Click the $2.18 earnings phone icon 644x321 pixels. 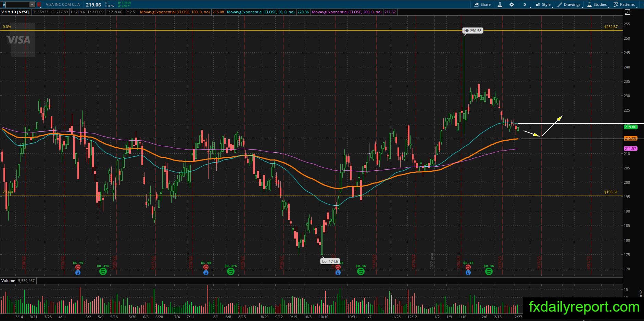tap(468, 267)
